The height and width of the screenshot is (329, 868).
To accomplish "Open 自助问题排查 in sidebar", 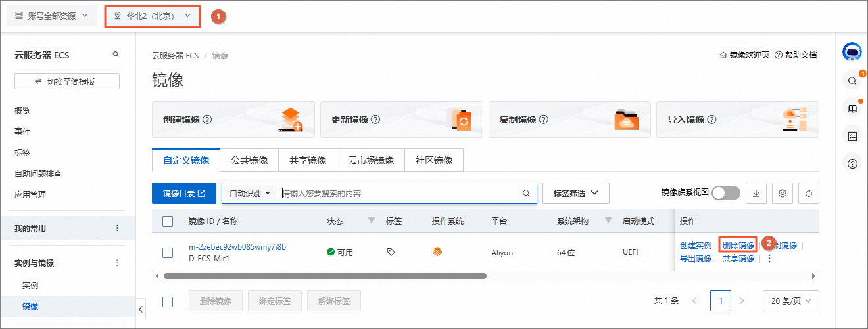I will (38, 173).
